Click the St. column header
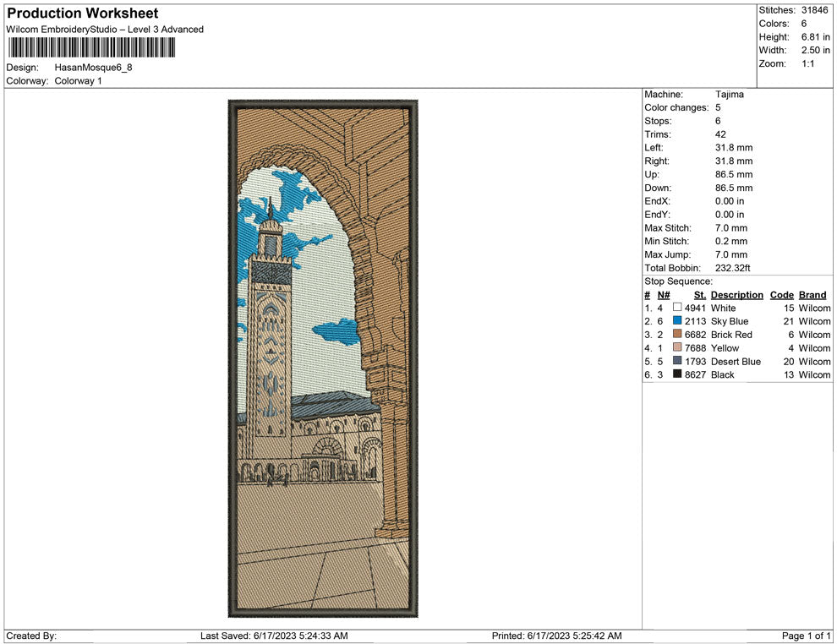 [699, 295]
